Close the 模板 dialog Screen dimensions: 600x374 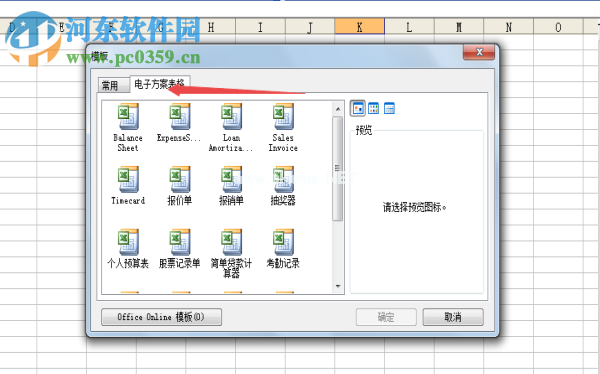(x=479, y=52)
